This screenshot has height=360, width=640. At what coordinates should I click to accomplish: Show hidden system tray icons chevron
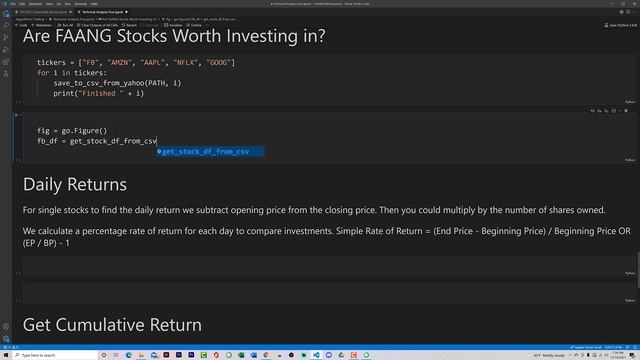[570, 355]
